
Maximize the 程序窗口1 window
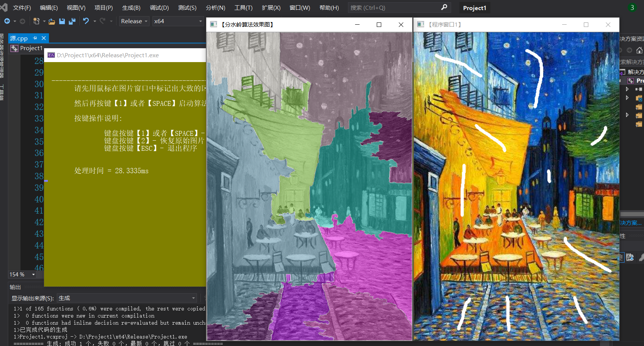click(x=586, y=25)
